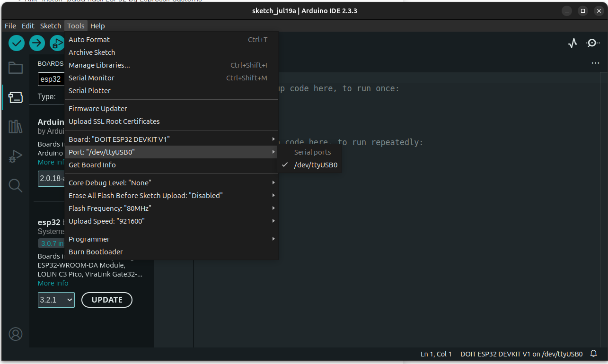The image size is (608, 364).
Task: Open the Help menu
Action: tap(97, 26)
